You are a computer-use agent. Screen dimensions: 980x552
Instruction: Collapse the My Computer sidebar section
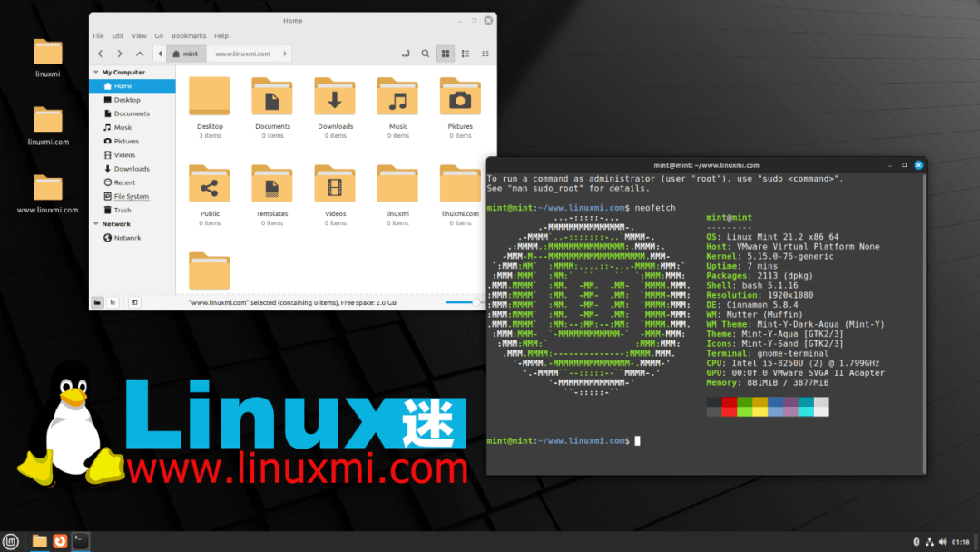(98, 72)
